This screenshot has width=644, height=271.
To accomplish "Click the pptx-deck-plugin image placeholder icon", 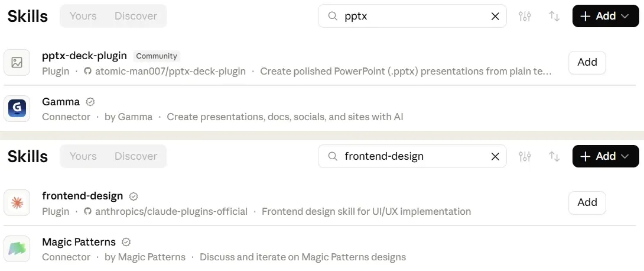I will coord(17,63).
